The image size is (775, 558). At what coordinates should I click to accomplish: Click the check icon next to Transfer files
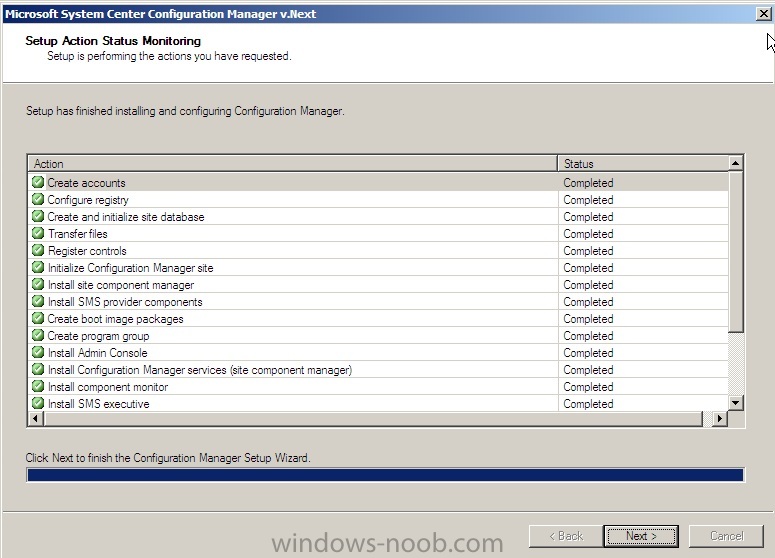tap(38, 233)
